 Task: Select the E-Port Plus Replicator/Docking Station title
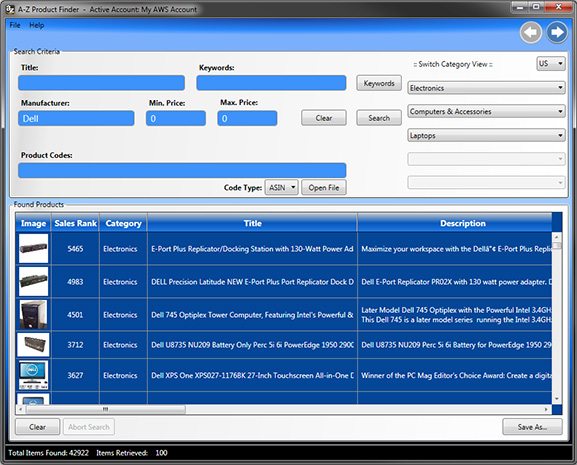pyautogui.click(x=252, y=249)
